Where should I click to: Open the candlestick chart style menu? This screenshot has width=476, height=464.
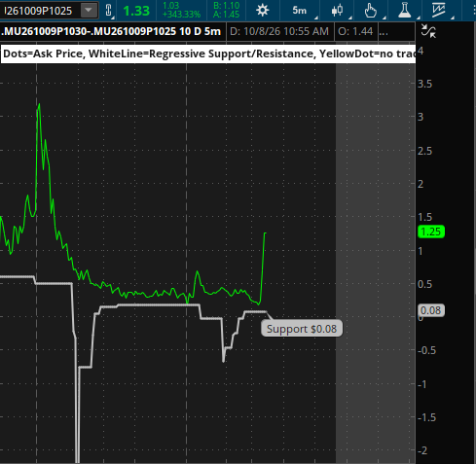338,11
